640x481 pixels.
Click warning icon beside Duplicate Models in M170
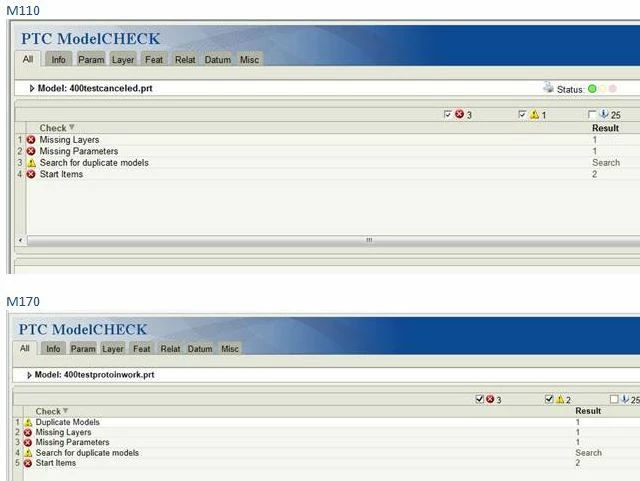click(28, 422)
